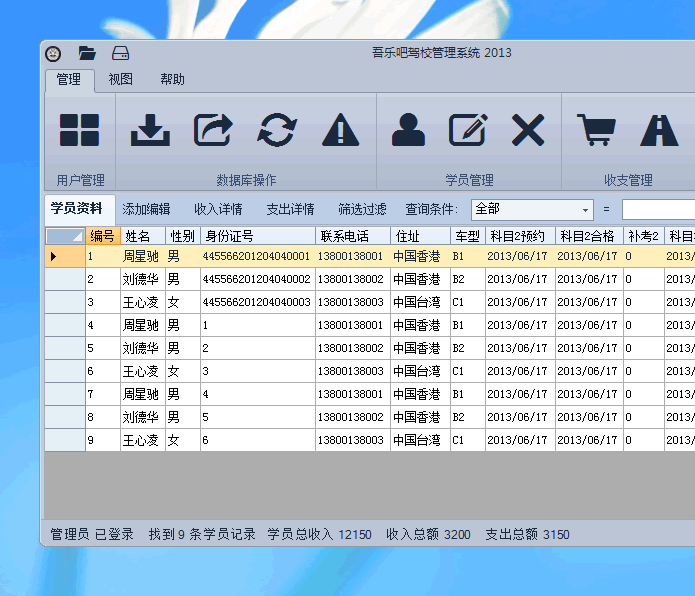Click 管理员 已登录 status text
Image resolution: width=695 pixels, height=596 pixels.
tap(92, 534)
